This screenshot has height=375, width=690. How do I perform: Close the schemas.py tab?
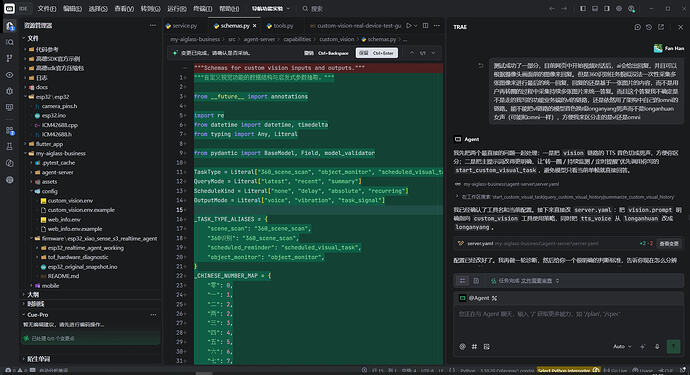(254, 26)
